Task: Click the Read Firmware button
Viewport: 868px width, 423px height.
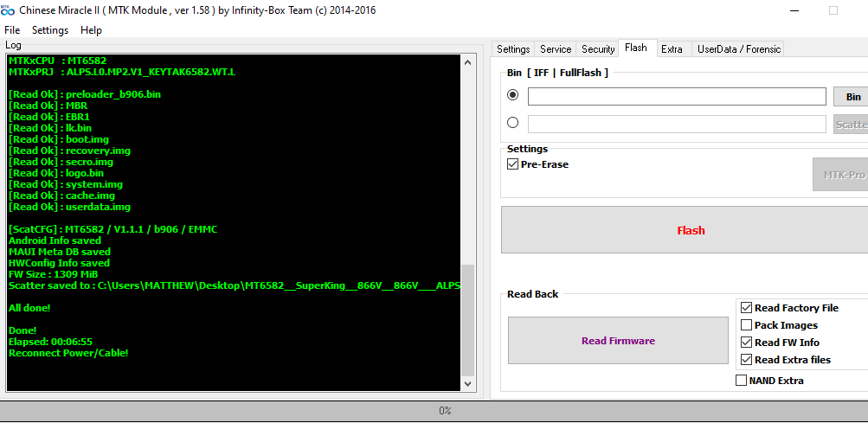Action: point(618,341)
